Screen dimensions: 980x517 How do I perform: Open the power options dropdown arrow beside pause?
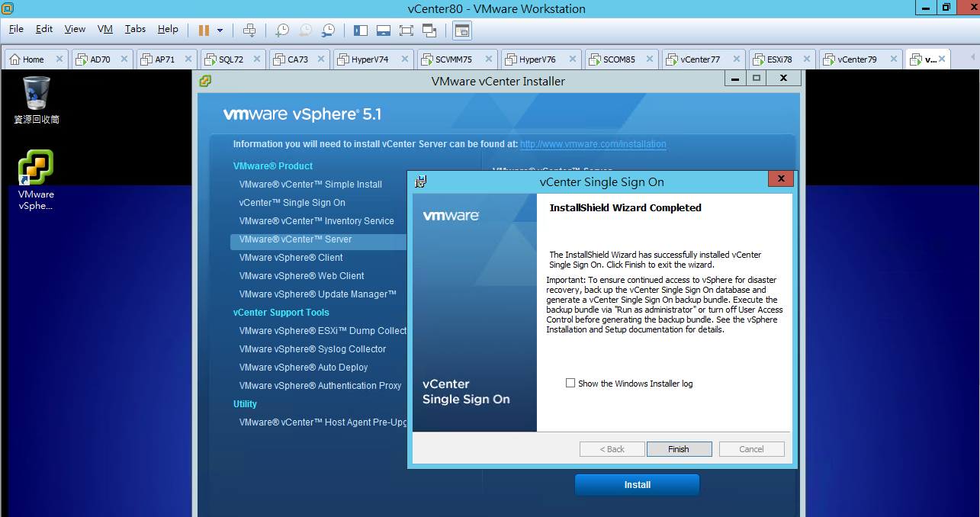click(x=220, y=31)
